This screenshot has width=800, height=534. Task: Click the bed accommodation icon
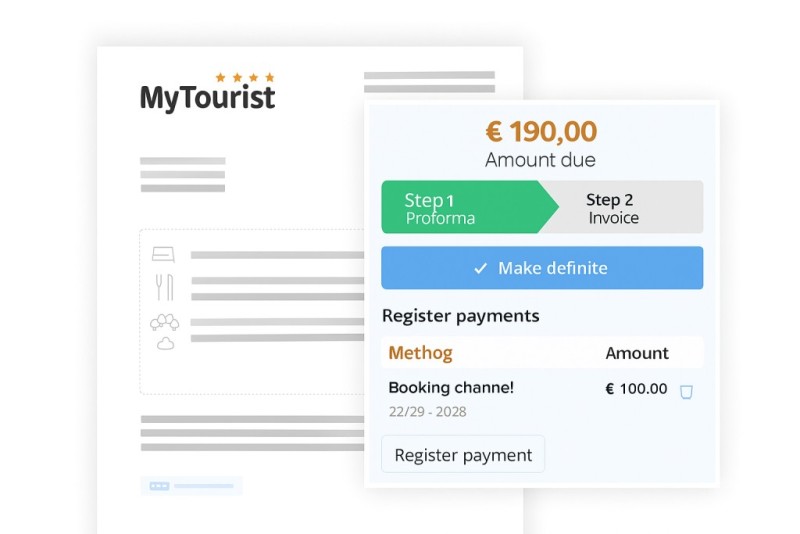[x=163, y=254]
